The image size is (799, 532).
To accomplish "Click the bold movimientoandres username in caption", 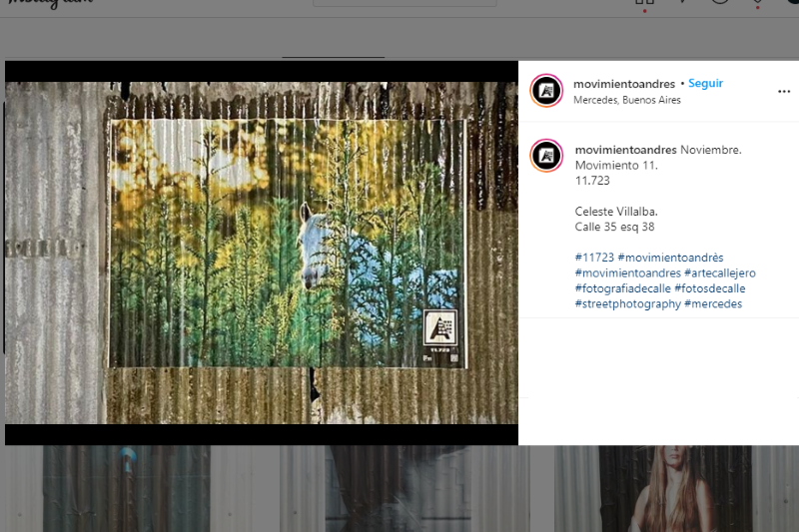I will 625,150.
